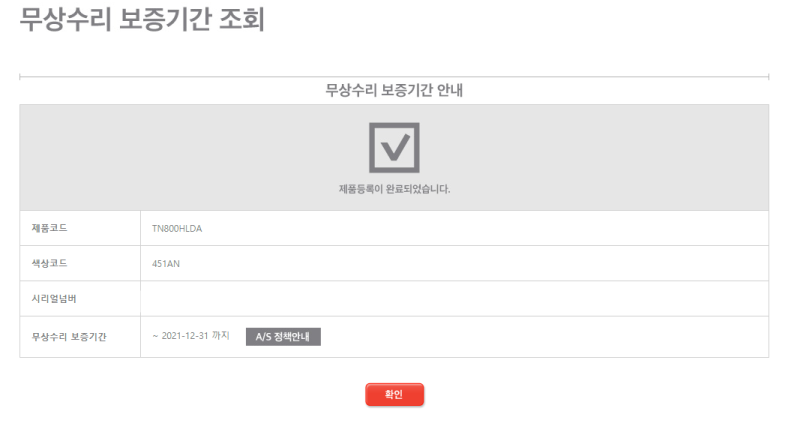800x441 pixels.
Task: Click the red 확인 button
Action: [x=394, y=395]
